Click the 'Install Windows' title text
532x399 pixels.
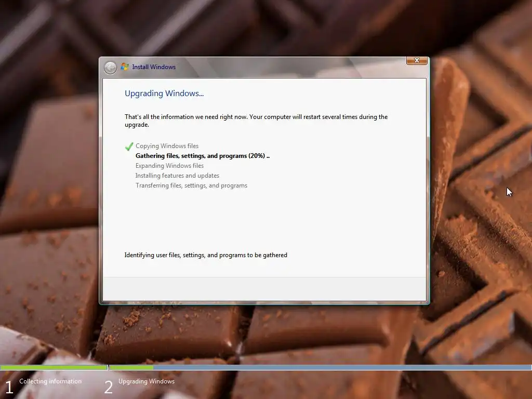tap(154, 67)
